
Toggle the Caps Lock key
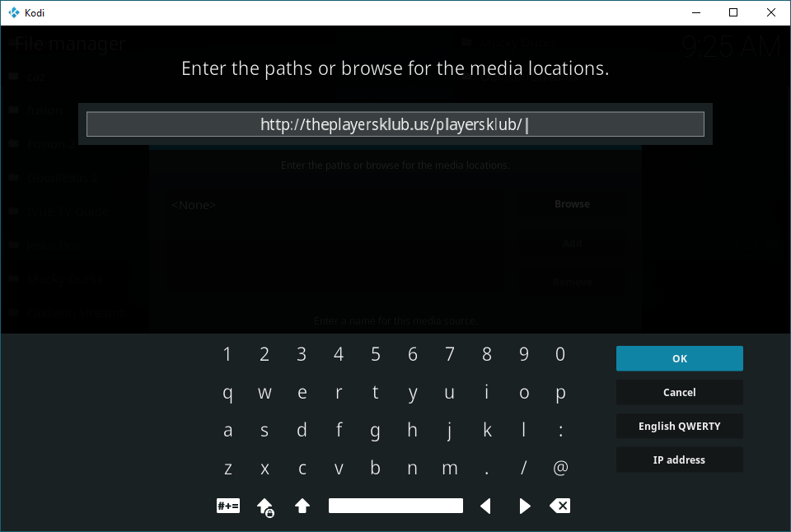[x=264, y=506]
